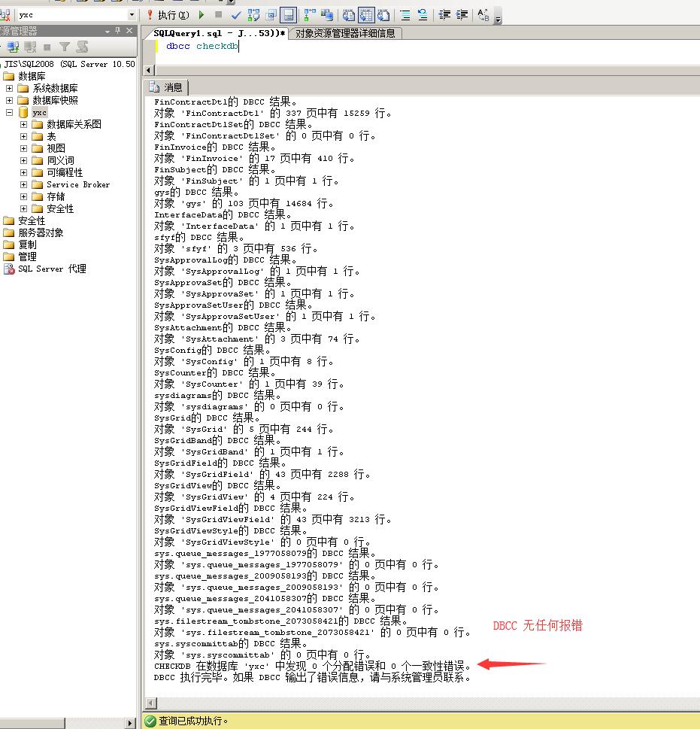This screenshot has width=700, height=729.
Task: Expand the 数据库快照 node
Action: coord(9,100)
